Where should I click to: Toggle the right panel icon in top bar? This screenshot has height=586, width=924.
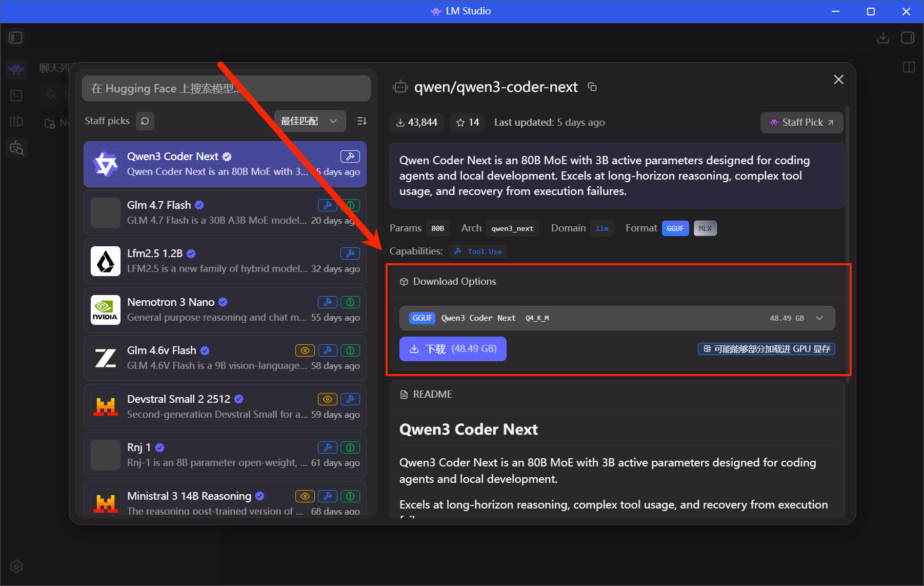908,37
